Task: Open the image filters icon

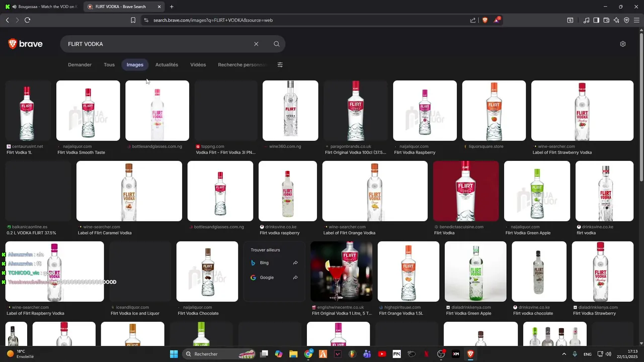Action: tap(280, 65)
